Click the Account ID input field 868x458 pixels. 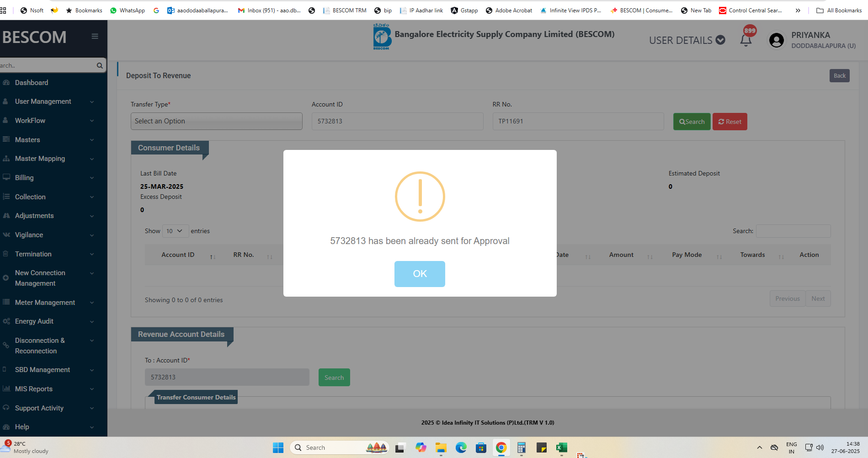click(398, 121)
